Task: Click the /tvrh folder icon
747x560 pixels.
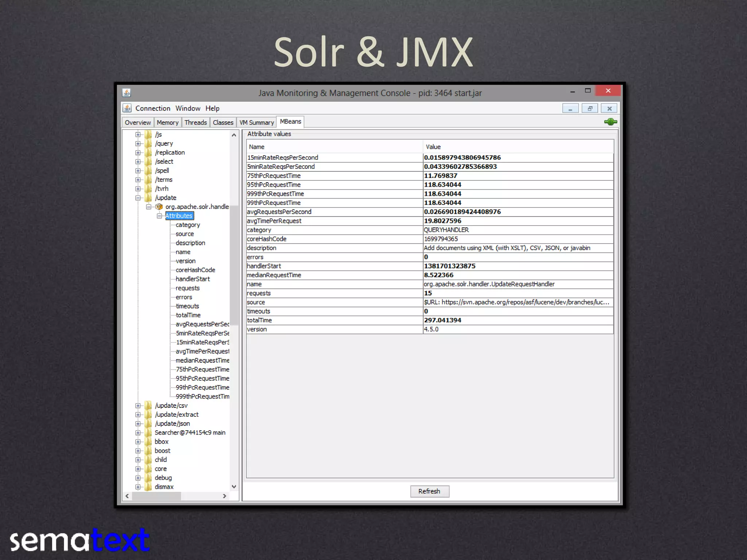Action: click(x=148, y=188)
